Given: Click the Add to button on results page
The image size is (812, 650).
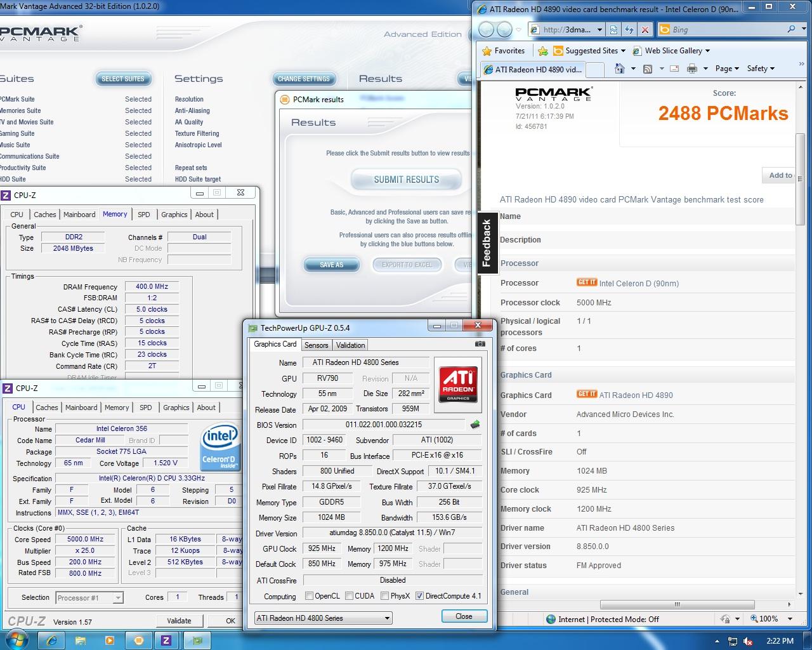Looking at the screenshot, I should tap(780, 175).
